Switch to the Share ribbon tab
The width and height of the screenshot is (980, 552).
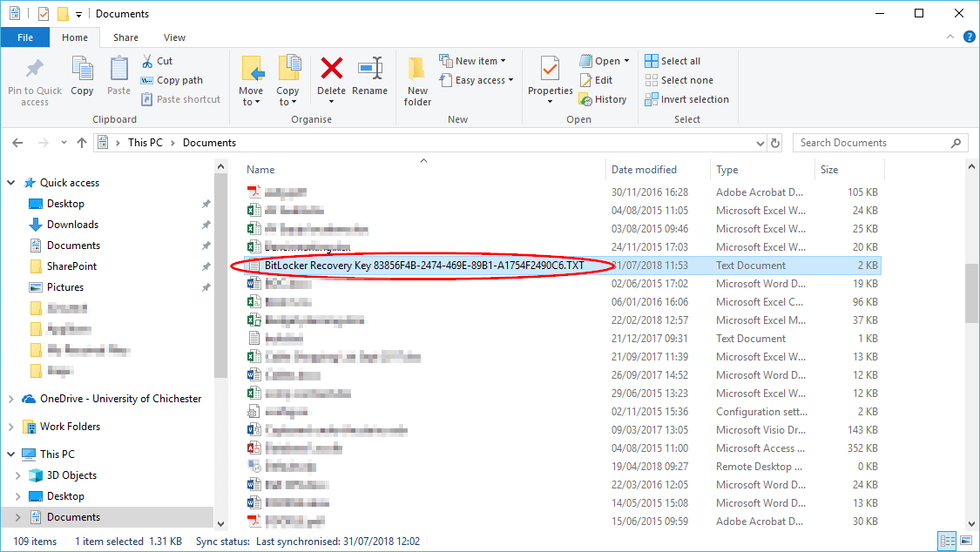pyautogui.click(x=125, y=37)
